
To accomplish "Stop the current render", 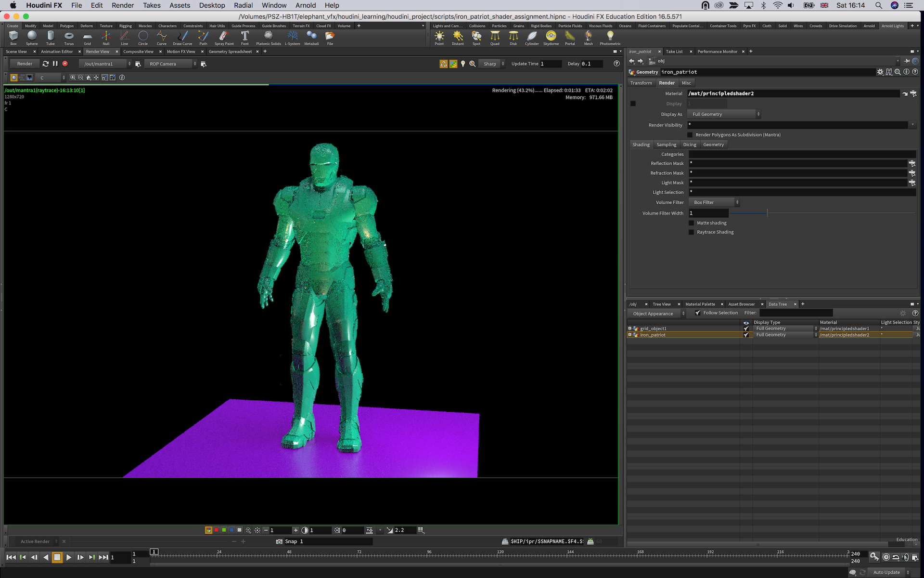I will pyautogui.click(x=65, y=63).
